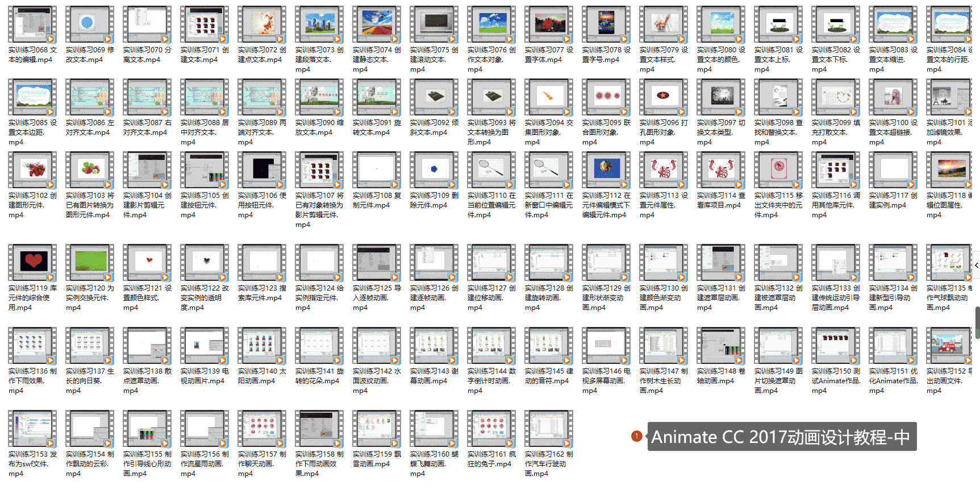Click the filename 实训练习114 查看库项目.mp4
The height and width of the screenshot is (493, 980).
coord(721,200)
